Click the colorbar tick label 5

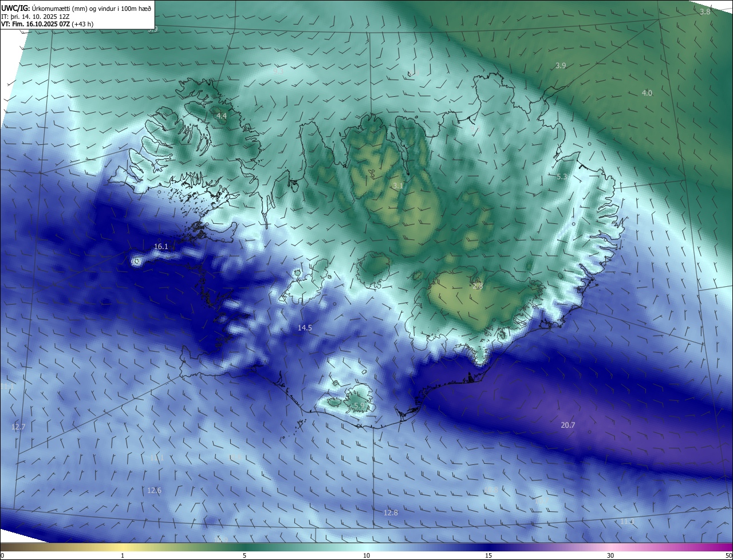(x=245, y=555)
